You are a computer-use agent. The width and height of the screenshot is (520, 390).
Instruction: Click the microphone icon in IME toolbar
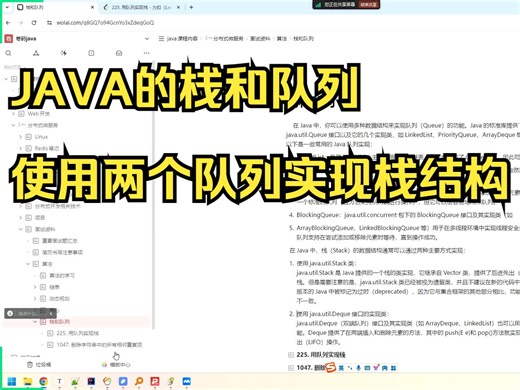(358, 368)
